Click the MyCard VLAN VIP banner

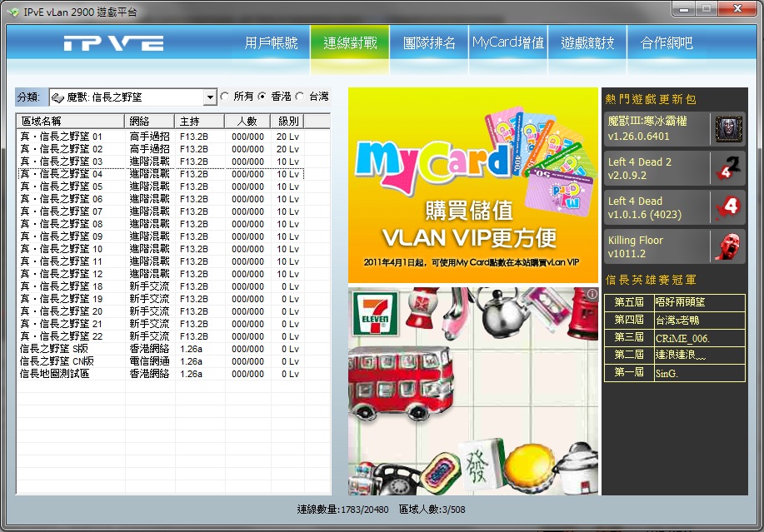[473, 185]
